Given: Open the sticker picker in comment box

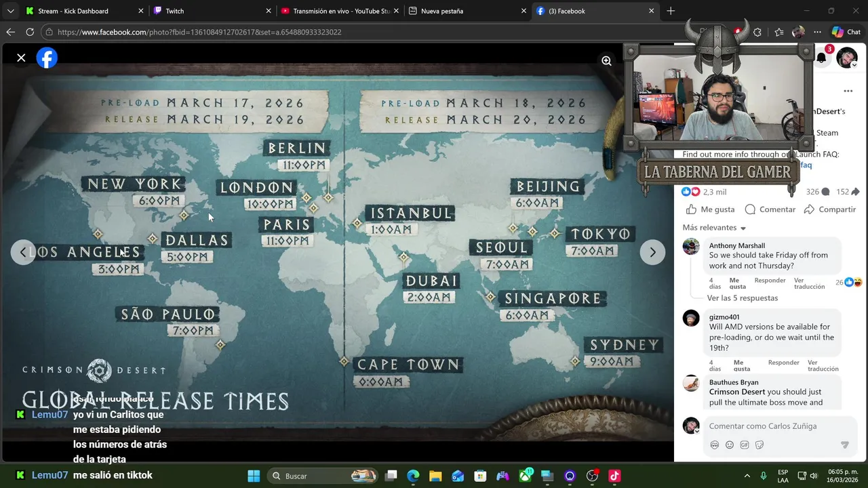Looking at the screenshot, I should coord(759,445).
